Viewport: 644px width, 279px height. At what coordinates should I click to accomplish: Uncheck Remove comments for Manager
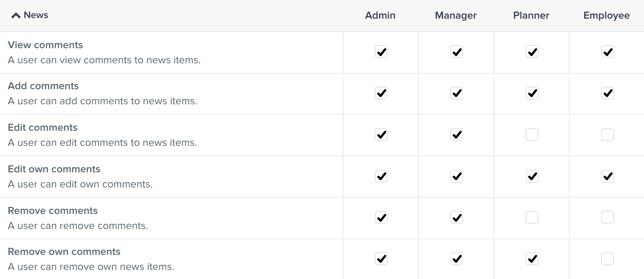(x=457, y=217)
